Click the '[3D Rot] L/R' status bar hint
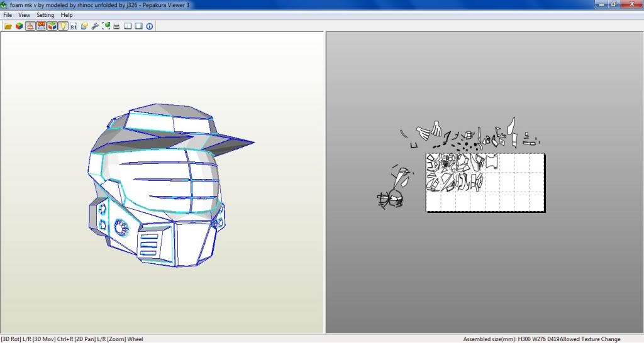This screenshot has width=644, height=343. point(16,339)
